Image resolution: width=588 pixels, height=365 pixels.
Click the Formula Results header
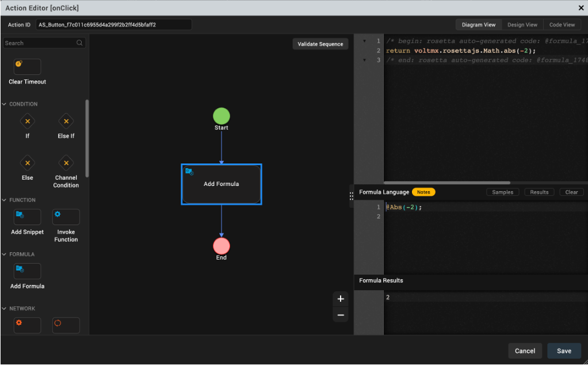381,280
